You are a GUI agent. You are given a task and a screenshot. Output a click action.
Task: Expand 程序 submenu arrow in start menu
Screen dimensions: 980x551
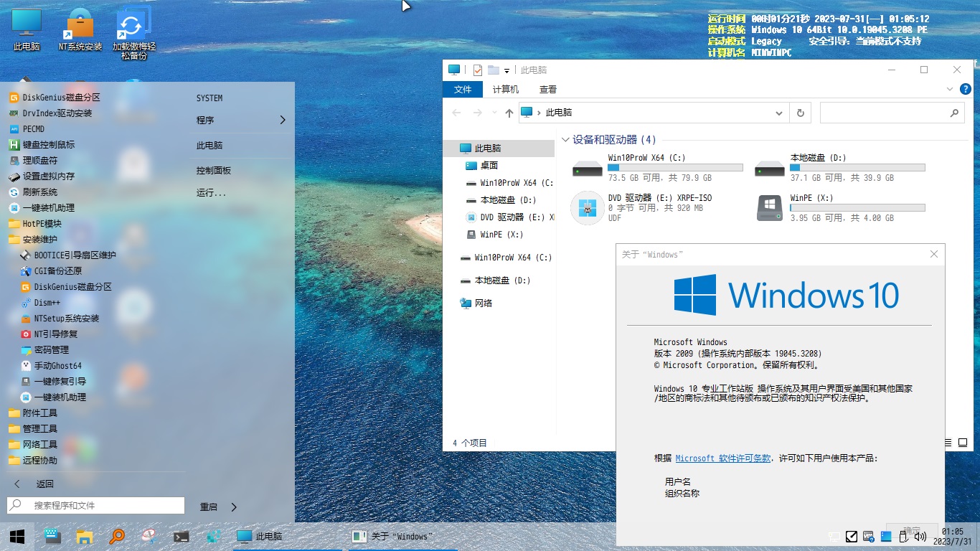click(282, 120)
